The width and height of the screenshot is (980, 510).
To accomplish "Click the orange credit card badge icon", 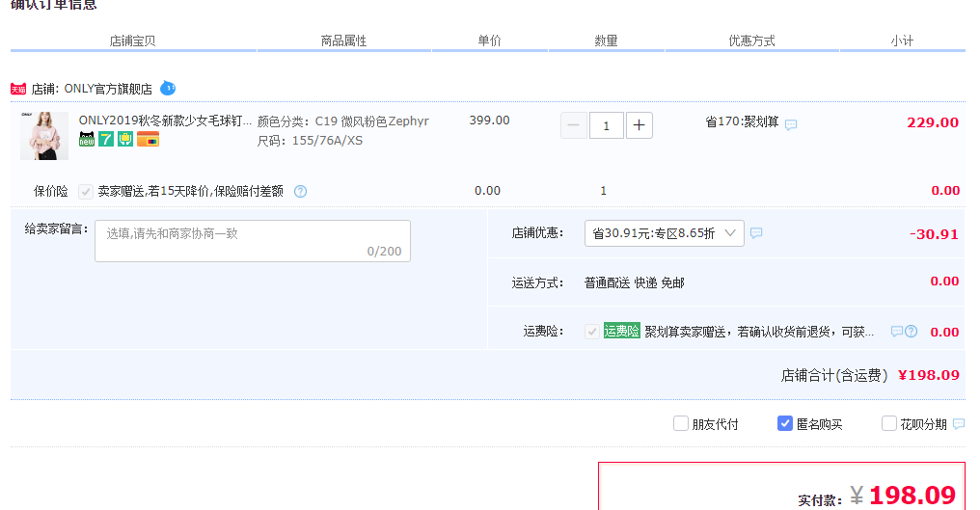I will [x=149, y=140].
